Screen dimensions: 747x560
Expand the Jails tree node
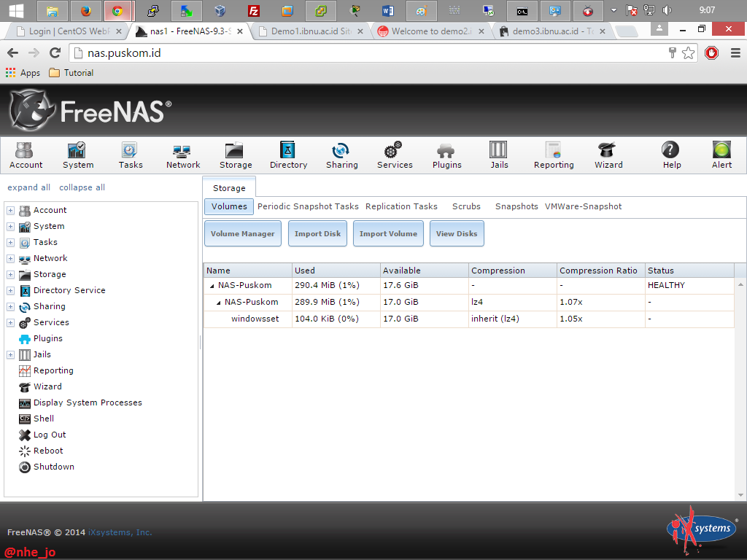(x=10, y=355)
